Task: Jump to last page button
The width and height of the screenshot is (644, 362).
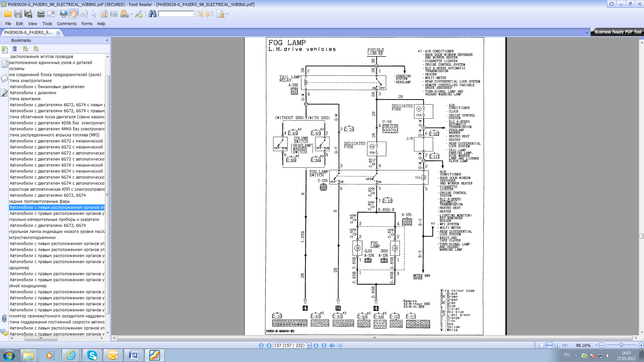Action: [324, 346]
